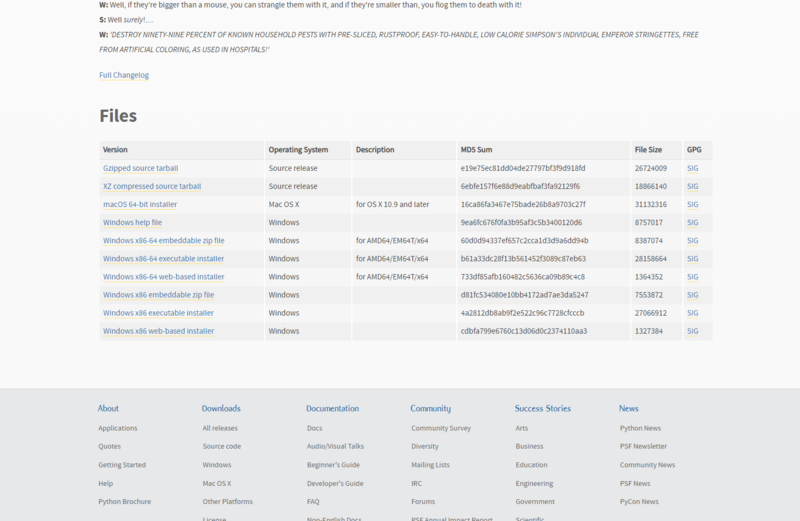Screen dimensions: 800x521
Task: Open Getting Started footer link
Action: tap(122, 465)
